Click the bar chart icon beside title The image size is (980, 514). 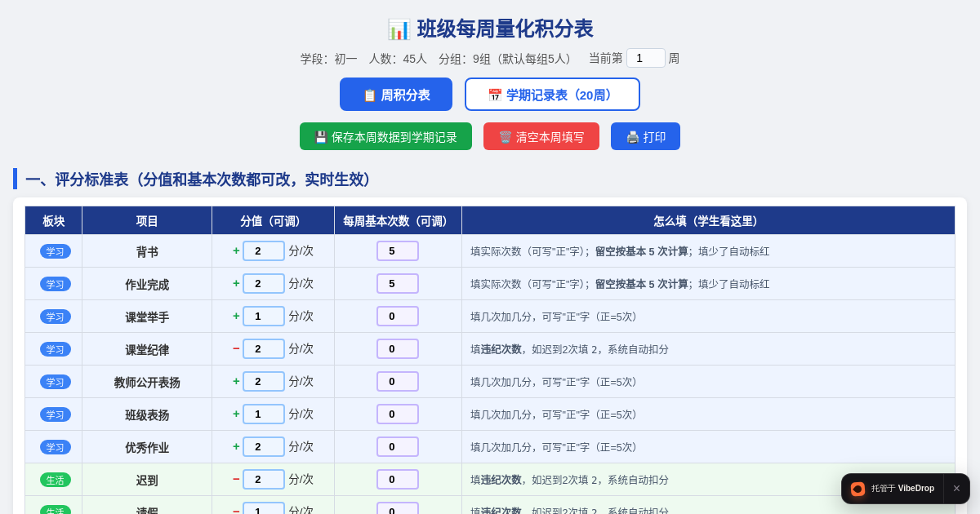[399, 29]
